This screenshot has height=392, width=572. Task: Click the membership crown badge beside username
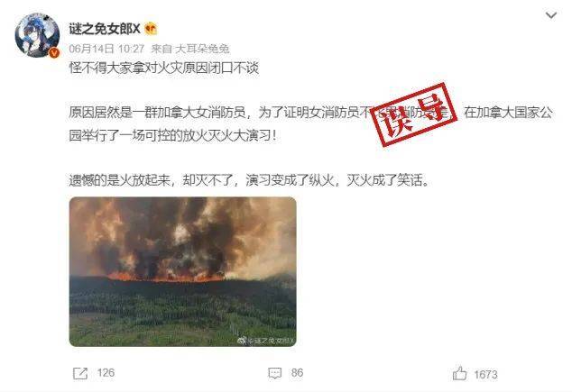(x=151, y=29)
